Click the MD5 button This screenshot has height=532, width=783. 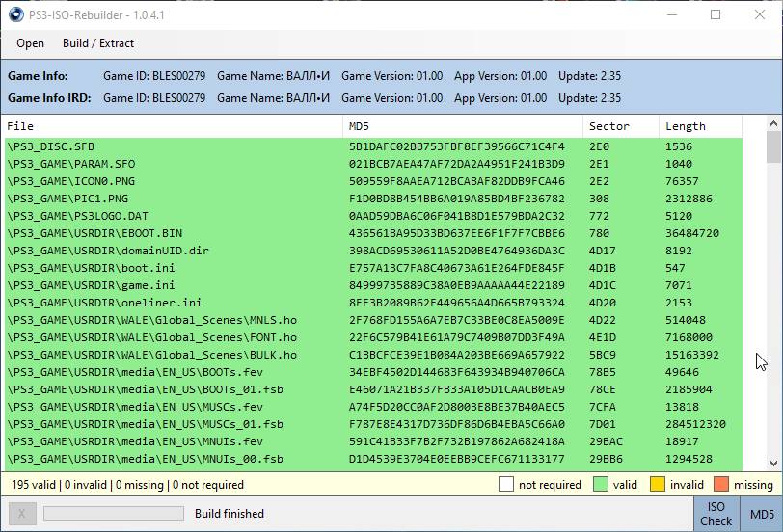pos(762,514)
